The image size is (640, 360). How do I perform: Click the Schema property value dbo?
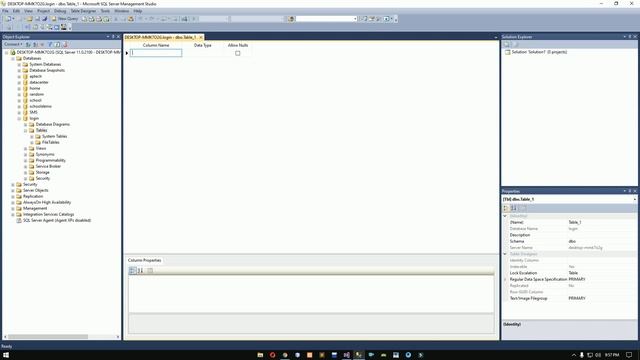(x=572, y=241)
